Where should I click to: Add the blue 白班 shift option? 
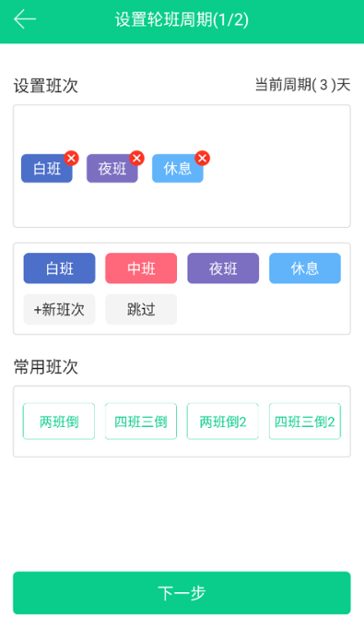[x=60, y=268]
